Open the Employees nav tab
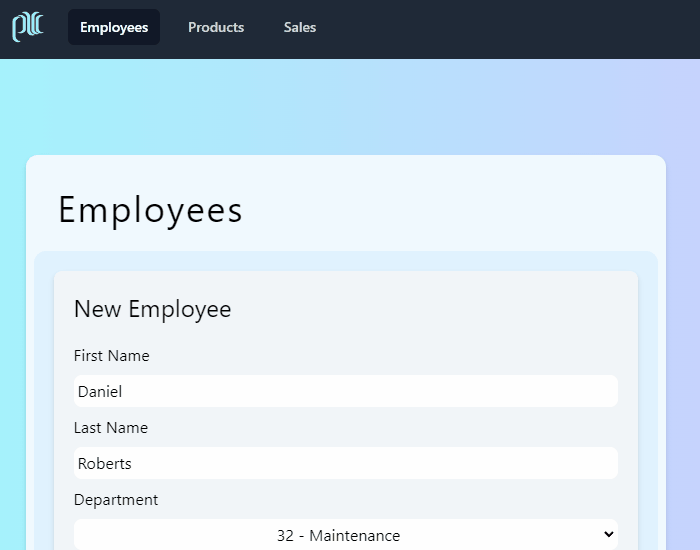This screenshot has width=700, height=550. pyautogui.click(x=114, y=27)
